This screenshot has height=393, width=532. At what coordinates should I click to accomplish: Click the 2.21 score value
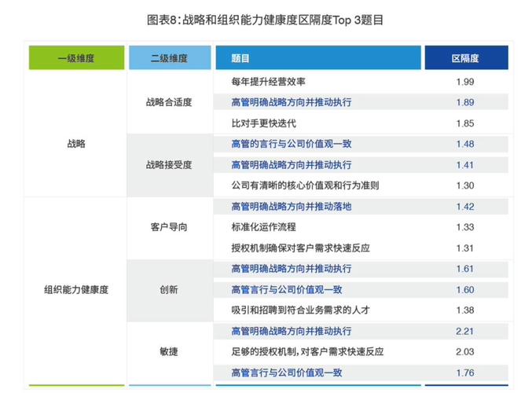pyautogui.click(x=465, y=331)
